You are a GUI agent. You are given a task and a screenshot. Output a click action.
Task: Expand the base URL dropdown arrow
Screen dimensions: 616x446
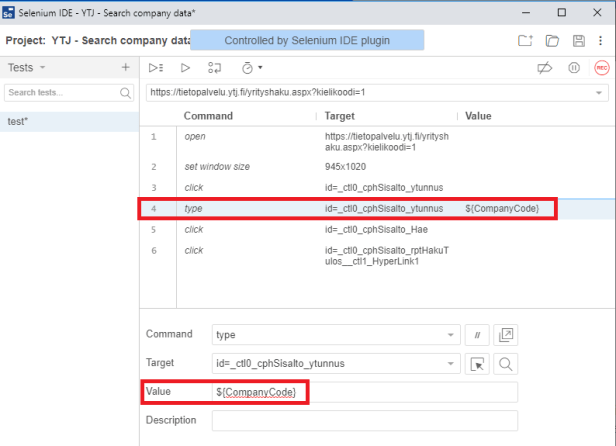point(599,93)
